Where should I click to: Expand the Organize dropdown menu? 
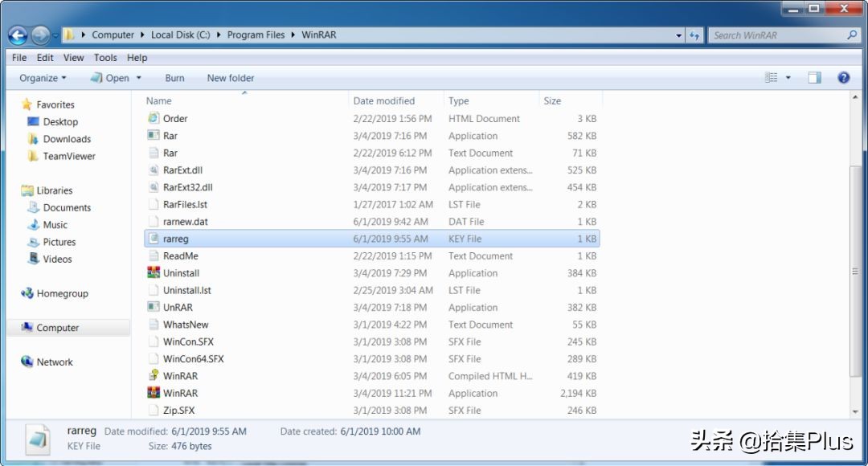pyautogui.click(x=43, y=78)
